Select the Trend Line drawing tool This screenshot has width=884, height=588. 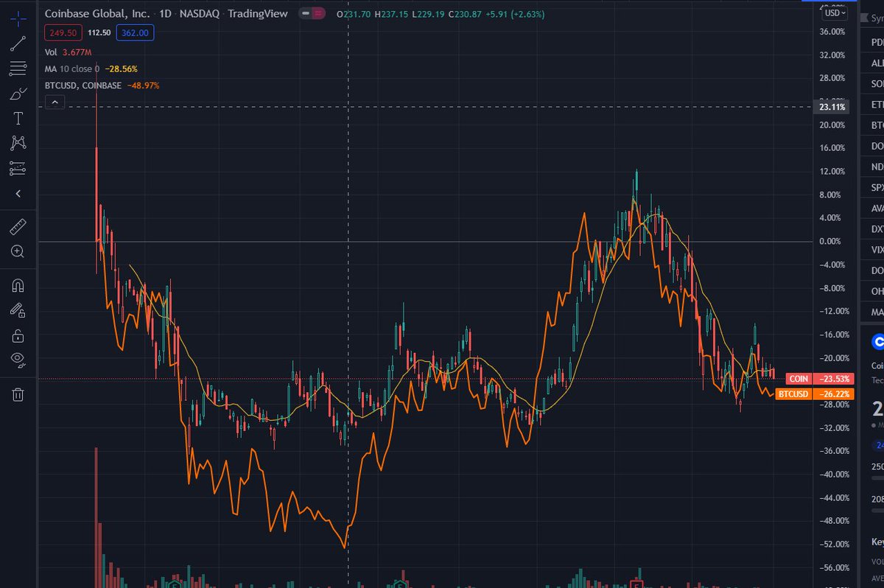(x=18, y=43)
